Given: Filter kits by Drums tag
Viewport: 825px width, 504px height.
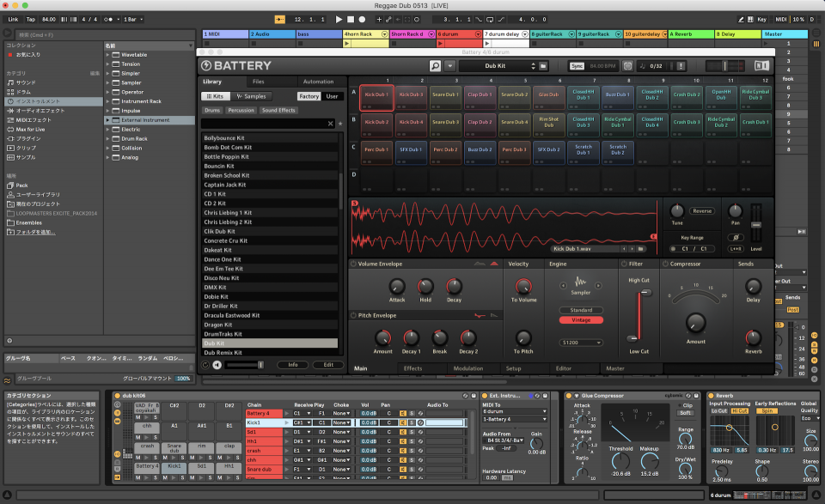Looking at the screenshot, I should (x=212, y=111).
